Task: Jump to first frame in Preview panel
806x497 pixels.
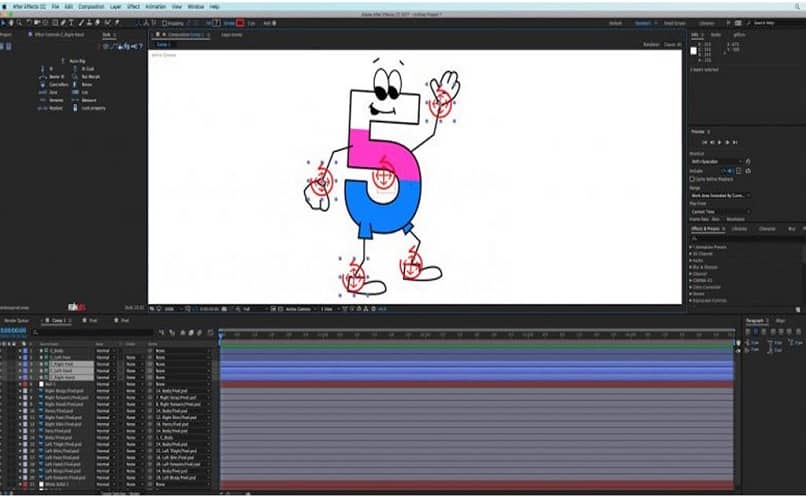Action: coord(705,142)
